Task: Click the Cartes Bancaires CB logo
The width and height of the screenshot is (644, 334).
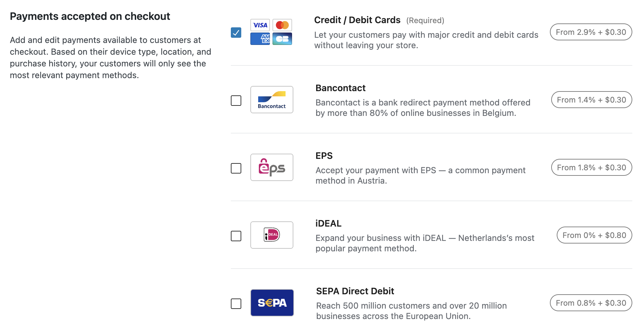Action: pos(282,39)
